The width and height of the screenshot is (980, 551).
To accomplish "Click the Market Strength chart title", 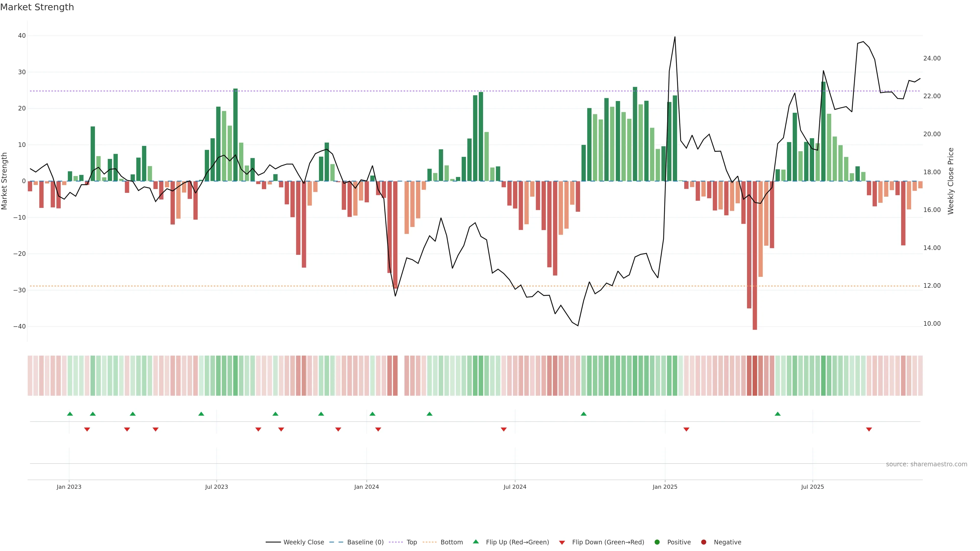I will [37, 7].
